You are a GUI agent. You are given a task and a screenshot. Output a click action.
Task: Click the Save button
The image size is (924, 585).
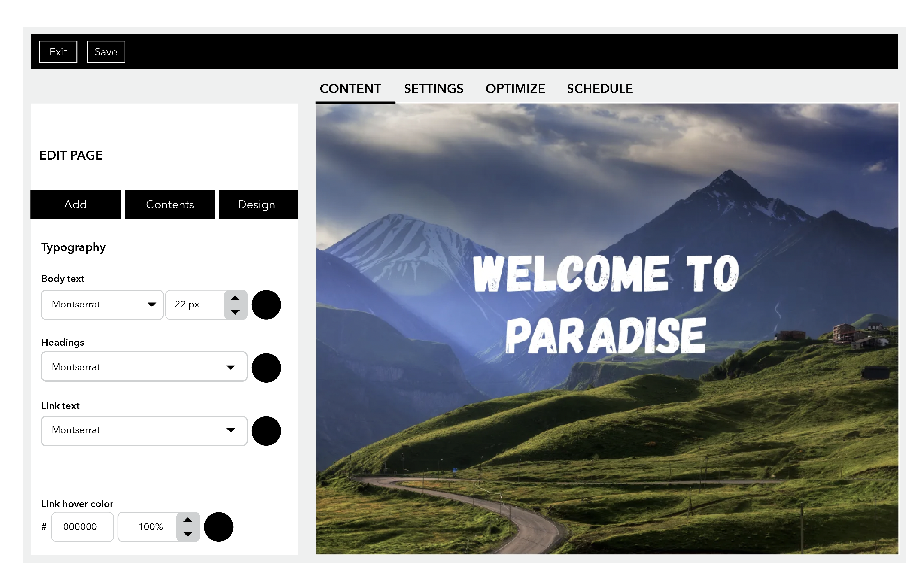click(106, 52)
